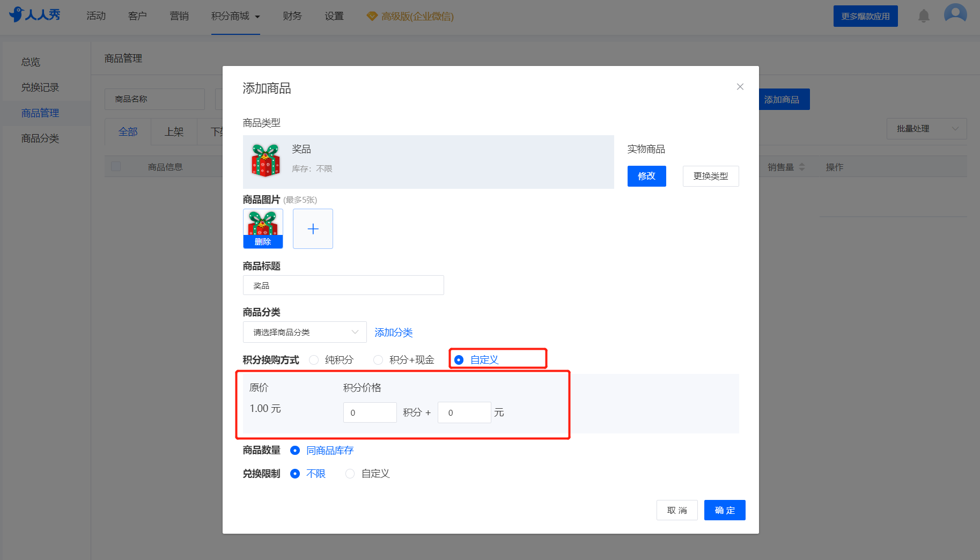Open the 活动 menu
980x560 pixels.
(96, 16)
